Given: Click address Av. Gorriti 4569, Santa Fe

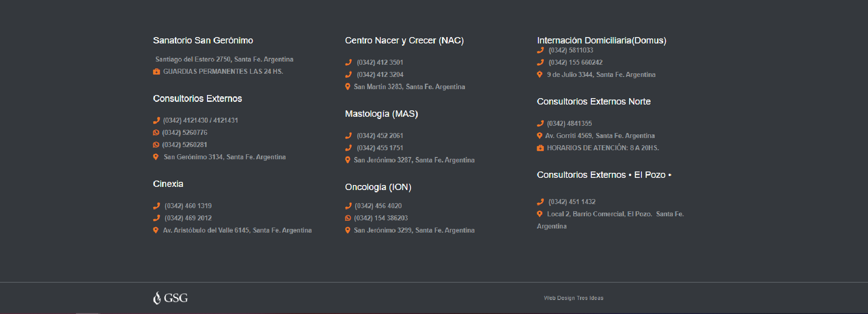Looking at the screenshot, I should pos(600,136).
